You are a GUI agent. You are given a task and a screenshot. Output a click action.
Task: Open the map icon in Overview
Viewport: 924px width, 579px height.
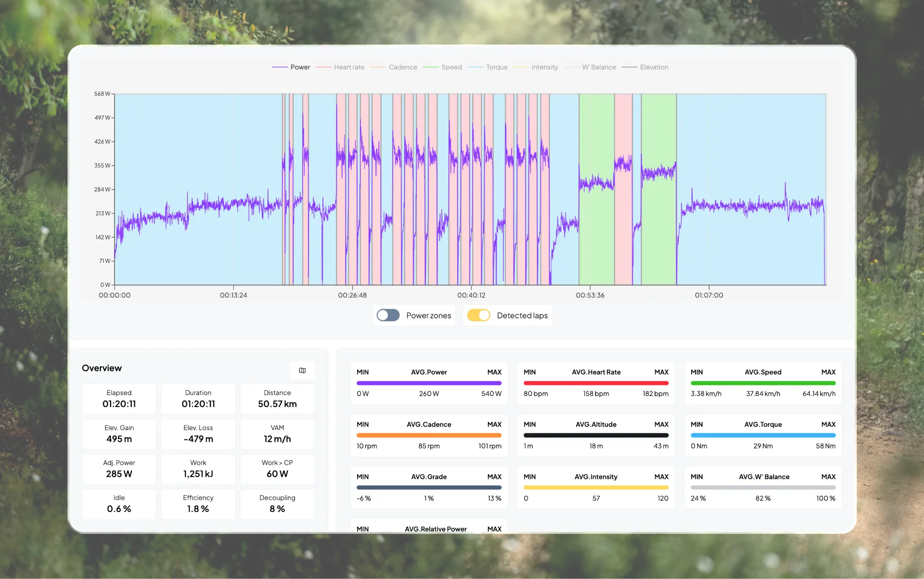(x=302, y=371)
